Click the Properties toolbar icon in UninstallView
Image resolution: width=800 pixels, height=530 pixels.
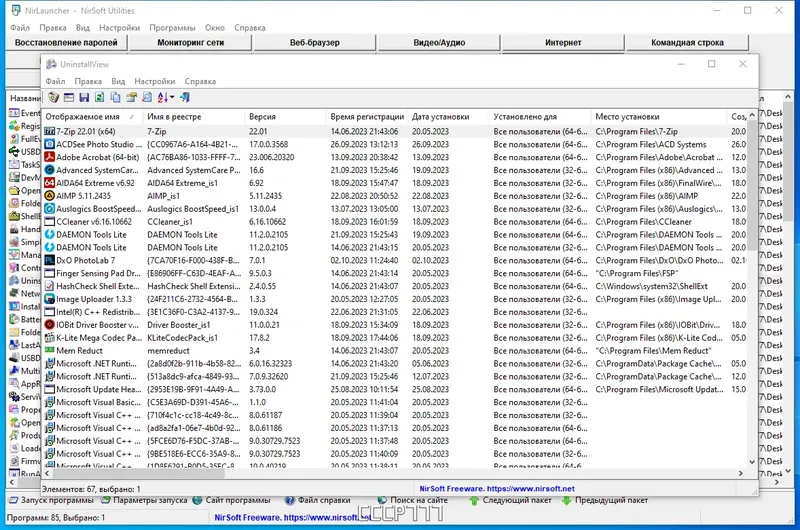pyautogui.click(x=132, y=97)
